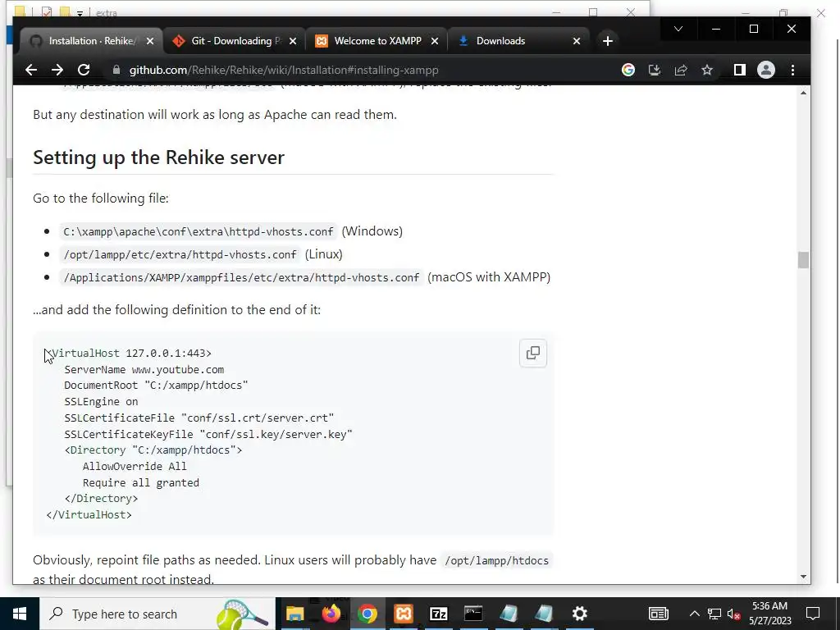The width and height of the screenshot is (840, 630).
Task: Click 'AllowOverride All' code line
Action: pyautogui.click(x=135, y=467)
